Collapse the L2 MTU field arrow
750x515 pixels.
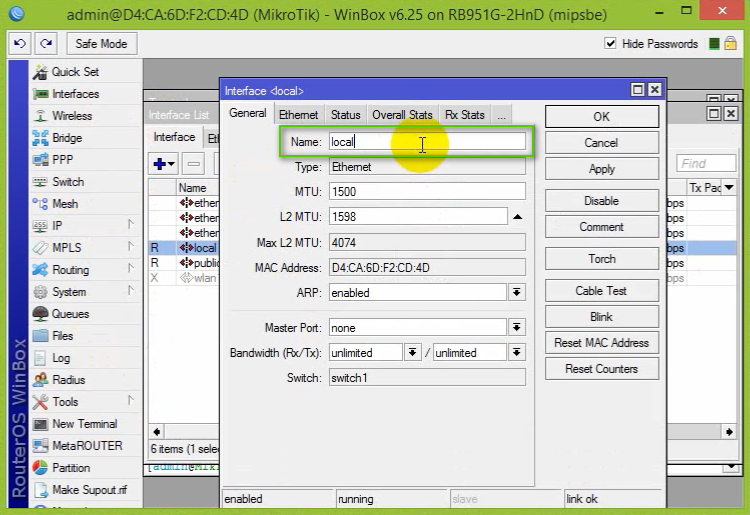point(518,217)
